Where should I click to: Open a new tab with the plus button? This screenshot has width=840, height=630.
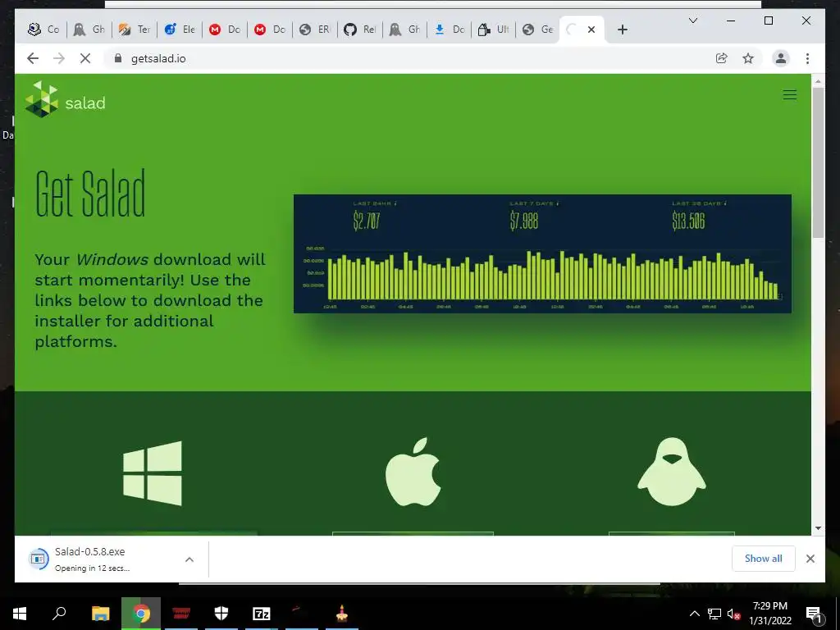(x=622, y=30)
